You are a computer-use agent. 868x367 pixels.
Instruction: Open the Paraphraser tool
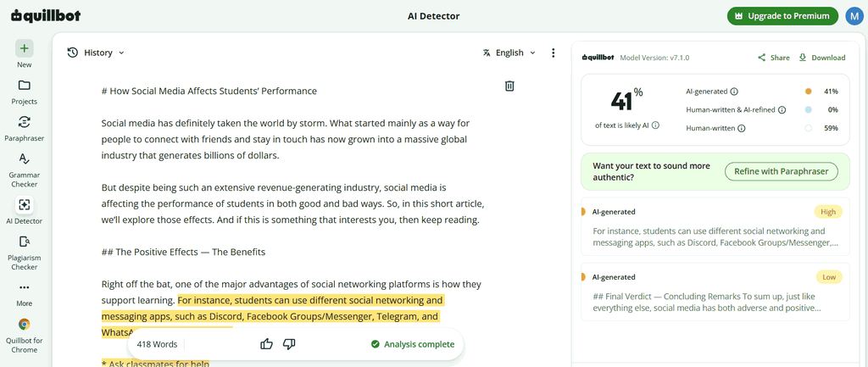[x=25, y=129]
